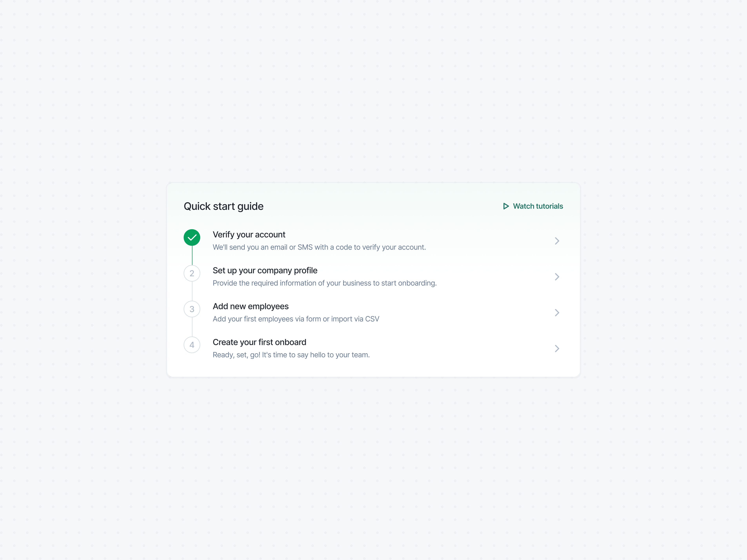Open the Watch tutorials link
Image resolution: width=747 pixels, height=560 pixels.
(x=538, y=206)
